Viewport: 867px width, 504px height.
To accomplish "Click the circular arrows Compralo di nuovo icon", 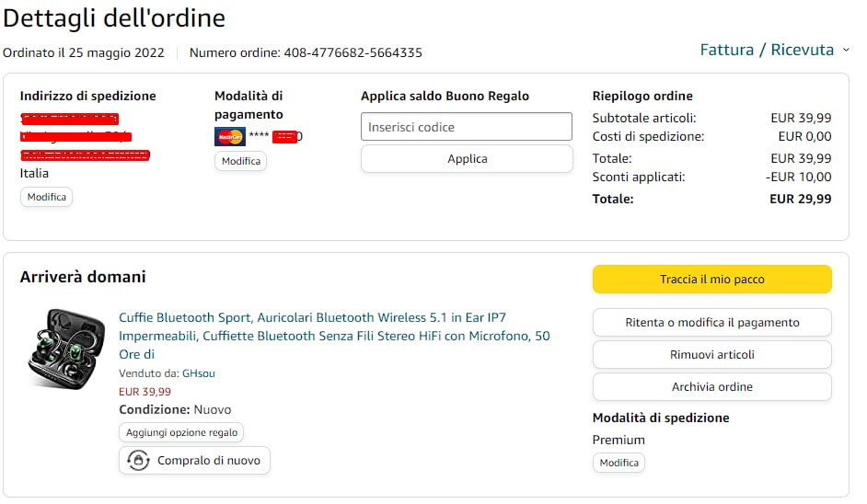I will [139, 461].
